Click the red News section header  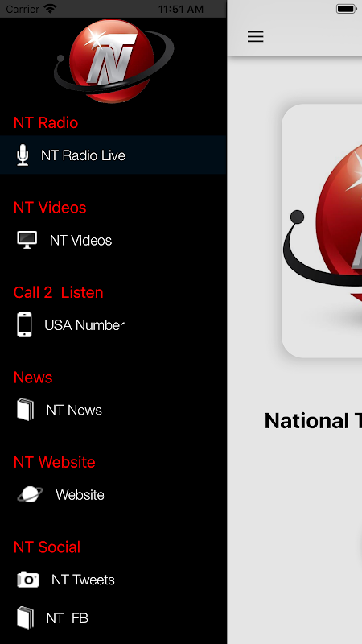[x=33, y=378]
